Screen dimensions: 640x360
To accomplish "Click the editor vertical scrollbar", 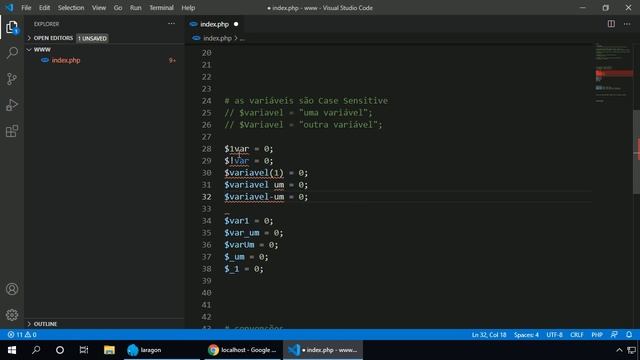I will point(636,152).
